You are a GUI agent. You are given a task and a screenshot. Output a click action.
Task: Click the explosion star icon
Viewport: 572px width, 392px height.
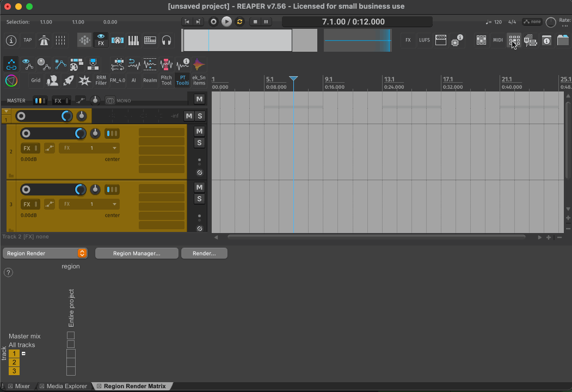coord(85,80)
